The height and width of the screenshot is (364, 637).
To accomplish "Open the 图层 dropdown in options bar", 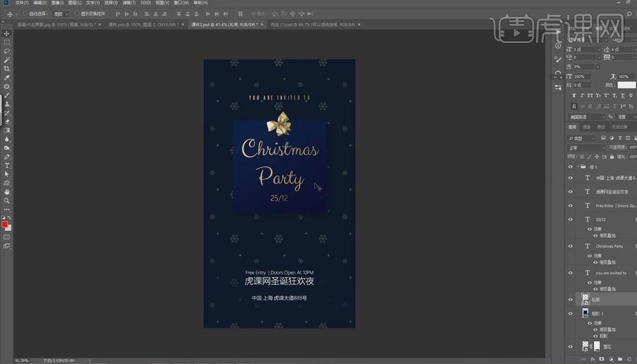I will [61, 14].
